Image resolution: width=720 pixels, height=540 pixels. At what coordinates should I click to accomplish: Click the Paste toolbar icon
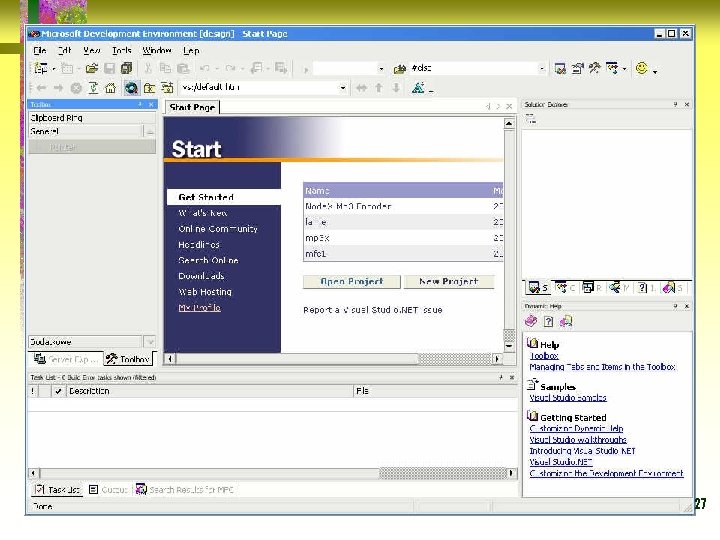[x=183, y=68]
